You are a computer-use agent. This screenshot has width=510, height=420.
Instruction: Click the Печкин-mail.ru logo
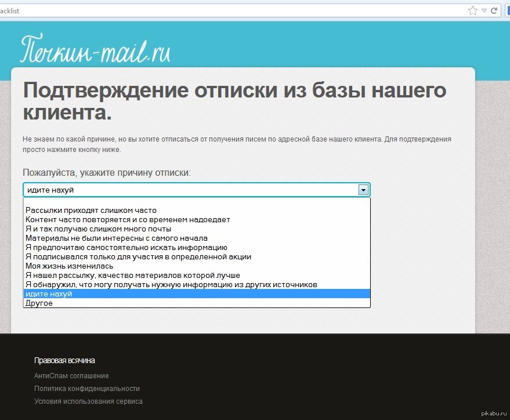pyautogui.click(x=96, y=50)
